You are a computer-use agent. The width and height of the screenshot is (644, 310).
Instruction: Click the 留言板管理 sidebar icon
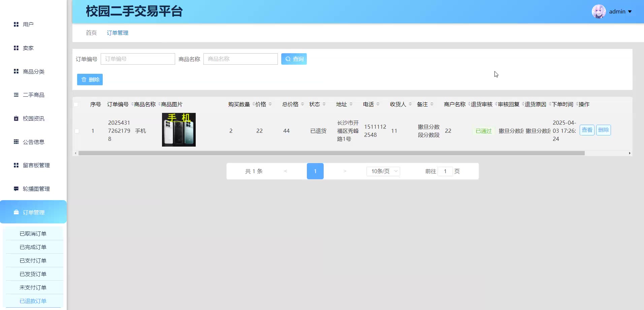pyautogui.click(x=16, y=165)
